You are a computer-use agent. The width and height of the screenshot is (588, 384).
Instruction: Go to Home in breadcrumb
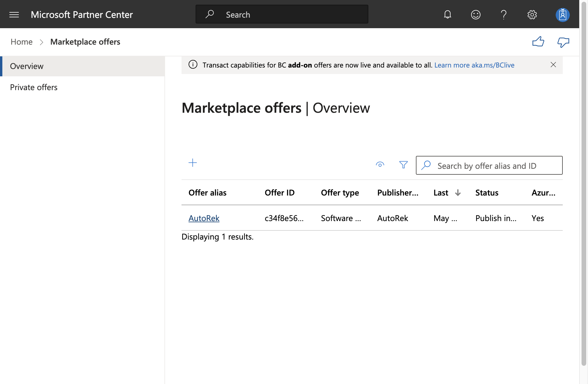click(x=21, y=42)
